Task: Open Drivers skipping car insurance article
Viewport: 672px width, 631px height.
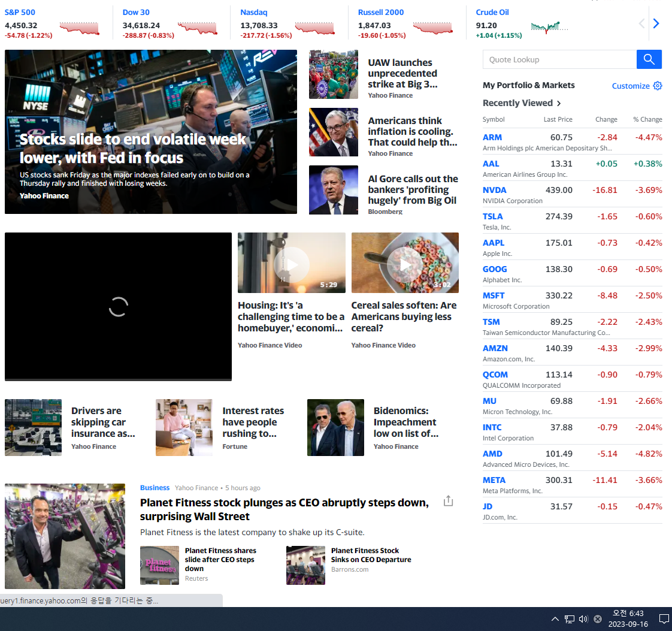Action: [x=103, y=422]
